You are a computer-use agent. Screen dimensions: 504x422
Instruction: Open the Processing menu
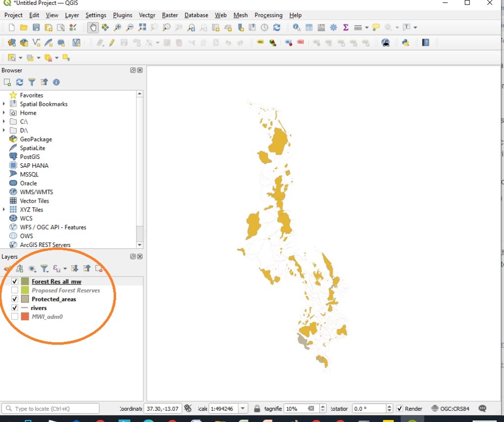tap(268, 15)
